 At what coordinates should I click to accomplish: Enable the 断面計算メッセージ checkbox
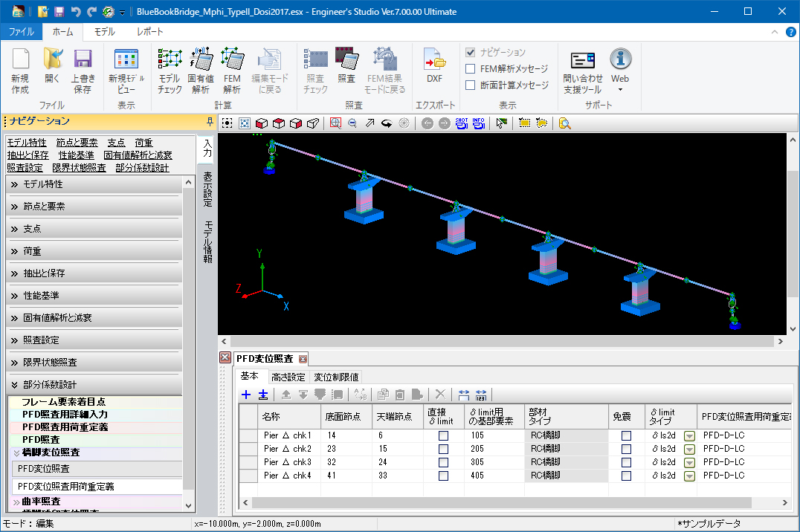(470, 85)
